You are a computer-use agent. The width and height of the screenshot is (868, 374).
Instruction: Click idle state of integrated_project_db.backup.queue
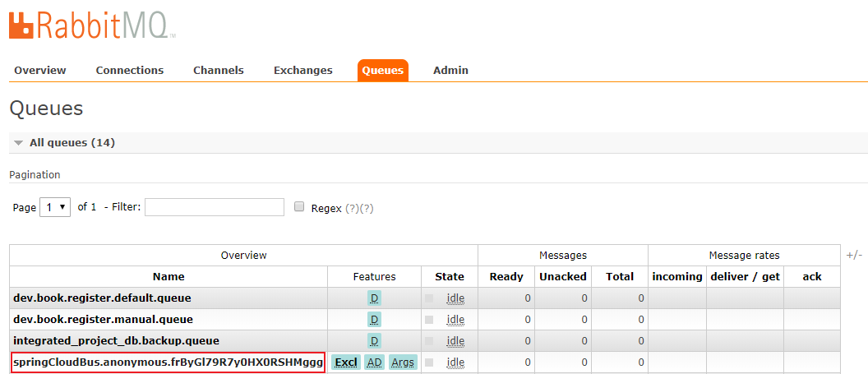coord(455,341)
